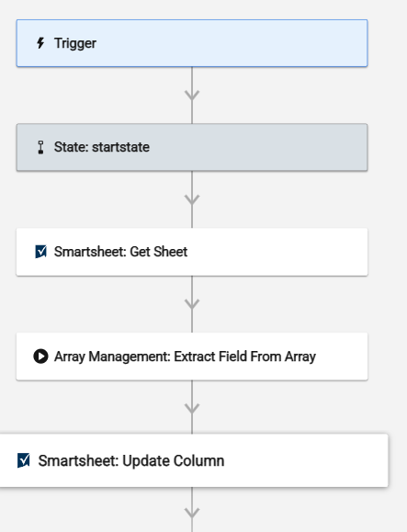The image size is (407, 532).
Task: Open the Smartsheet: Get Sheet step
Action: tap(192, 252)
